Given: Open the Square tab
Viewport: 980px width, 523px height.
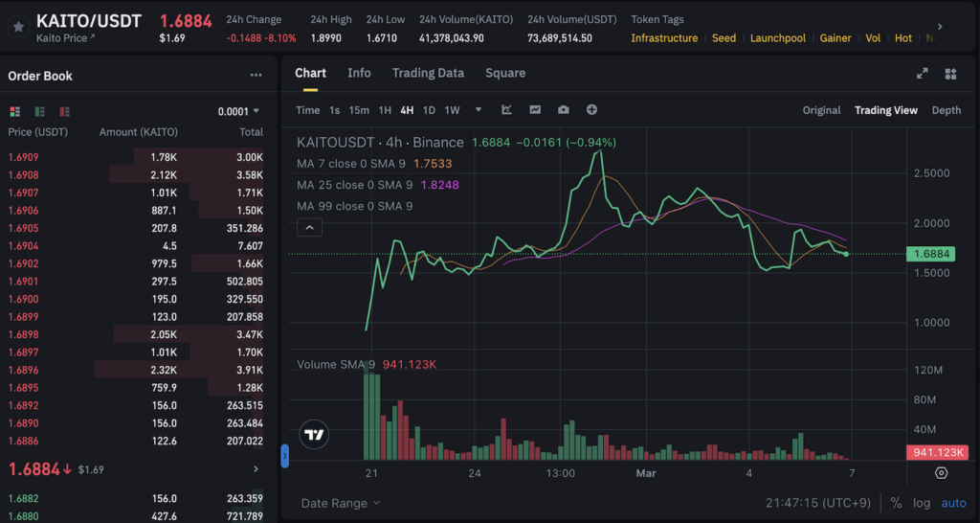Looking at the screenshot, I should point(505,73).
